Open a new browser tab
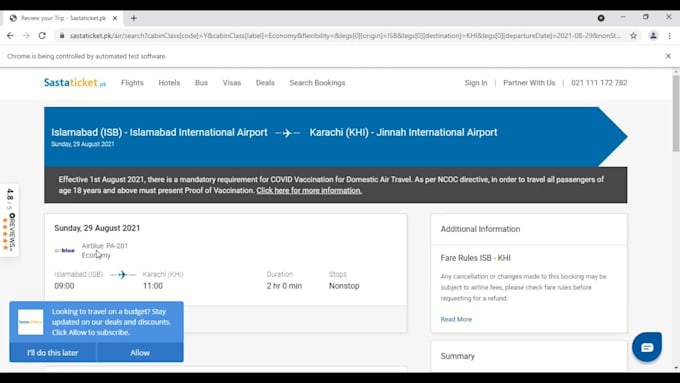The image size is (680, 383). (x=134, y=18)
